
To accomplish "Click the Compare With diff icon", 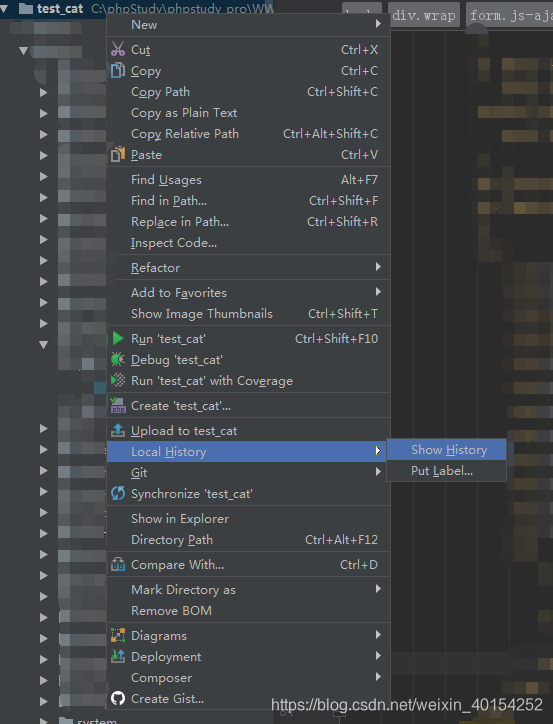I will pyautogui.click(x=118, y=564).
